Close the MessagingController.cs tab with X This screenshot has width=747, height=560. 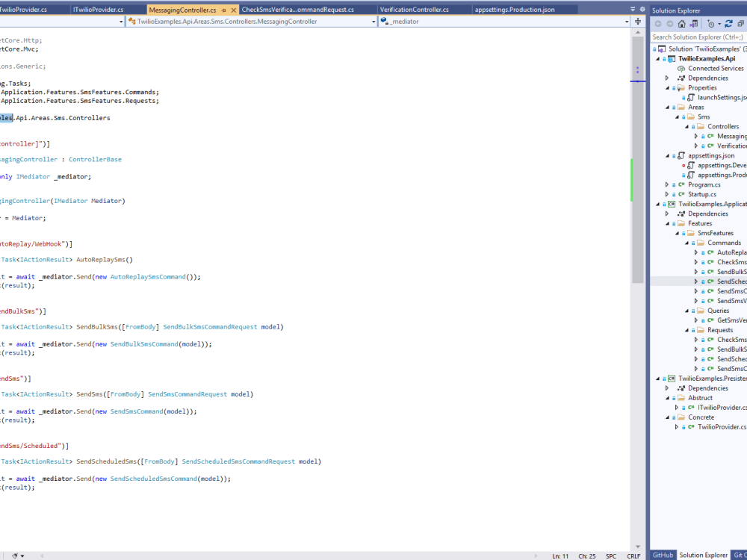233,10
